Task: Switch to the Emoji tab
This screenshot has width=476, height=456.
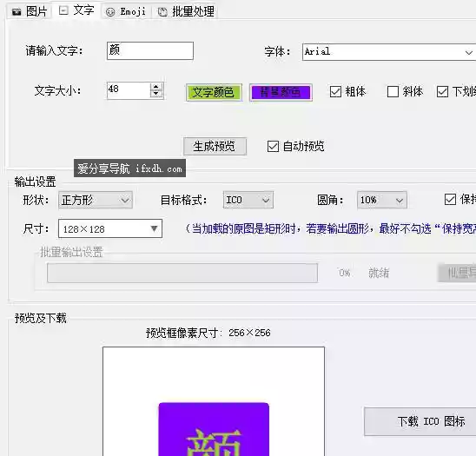Action: click(126, 12)
